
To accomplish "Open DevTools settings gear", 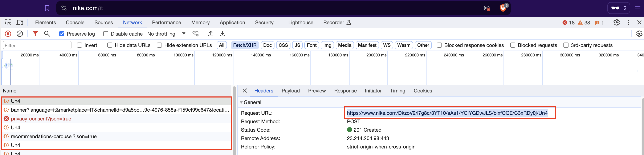I will click(x=616, y=23).
